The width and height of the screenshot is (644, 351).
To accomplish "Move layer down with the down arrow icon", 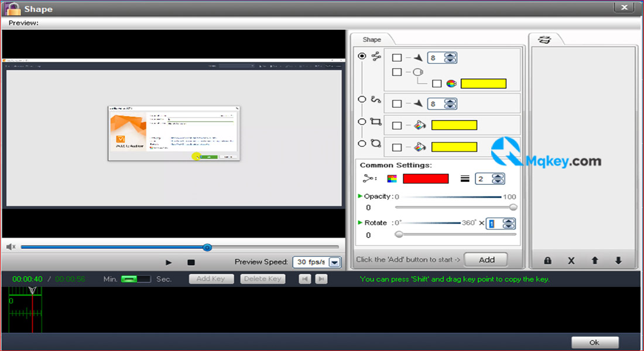I will (x=619, y=260).
